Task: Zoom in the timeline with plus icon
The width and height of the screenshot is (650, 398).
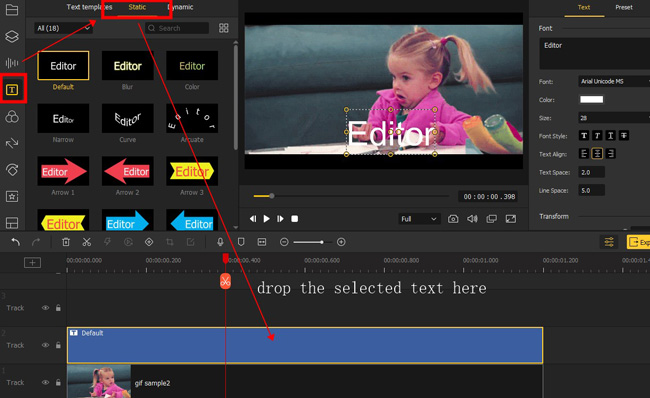Action: [x=341, y=242]
